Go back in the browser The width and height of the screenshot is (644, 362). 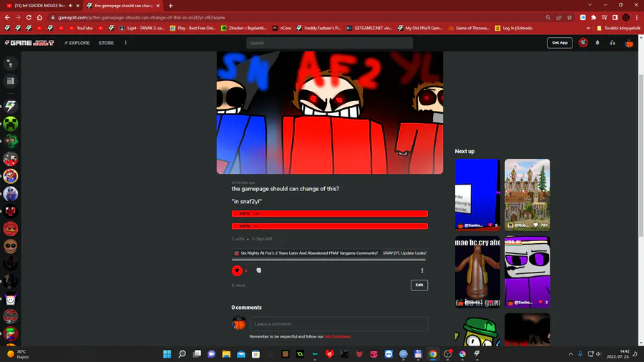point(7,17)
